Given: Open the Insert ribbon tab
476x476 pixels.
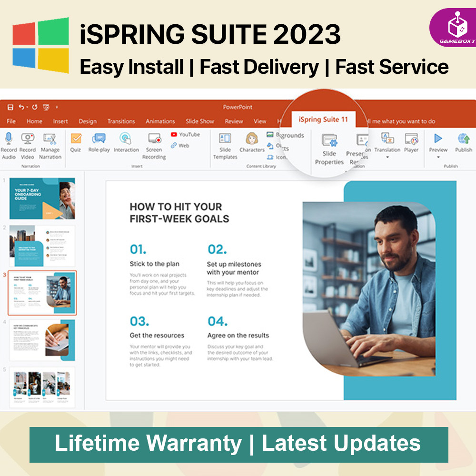Looking at the screenshot, I should coord(60,121).
